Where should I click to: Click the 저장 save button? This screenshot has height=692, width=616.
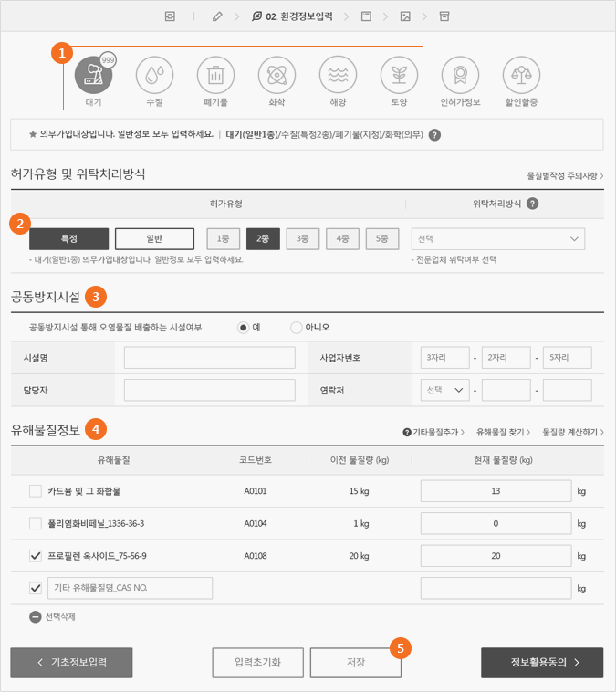click(x=356, y=663)
